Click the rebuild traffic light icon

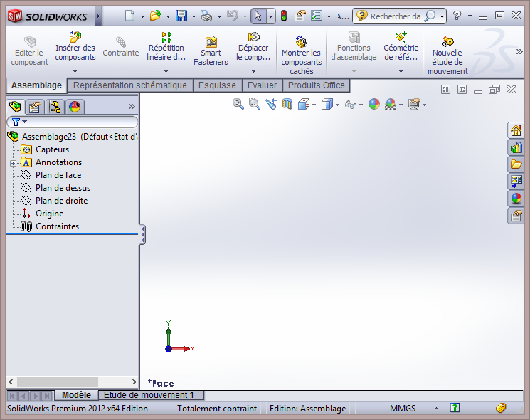[283, 16]
